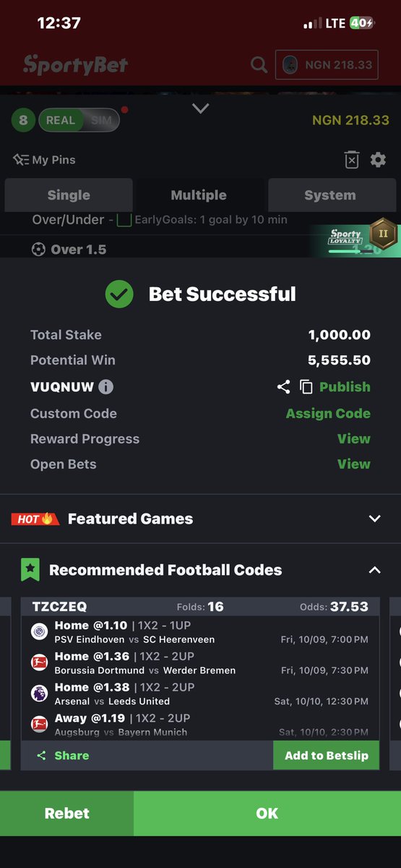This screenshot has width=401, height=868.
Task: Open betslip settings gear icon
Action: pyautogui.click(x=378, y=160)
